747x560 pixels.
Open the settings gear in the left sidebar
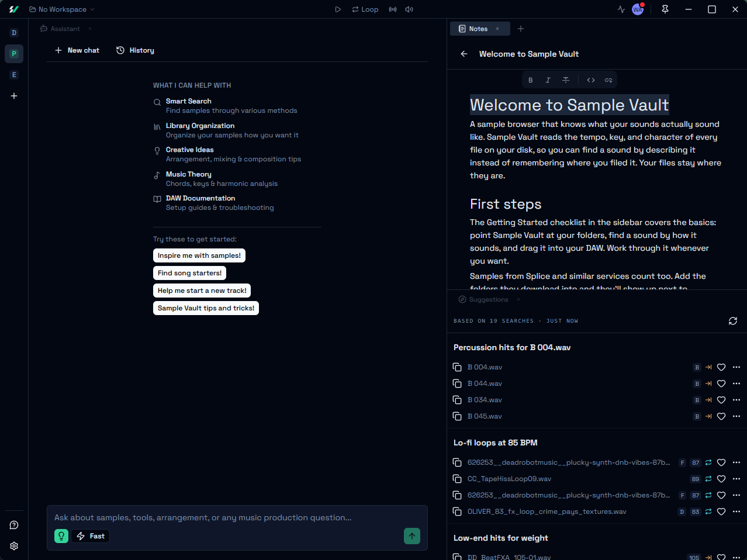14,546
